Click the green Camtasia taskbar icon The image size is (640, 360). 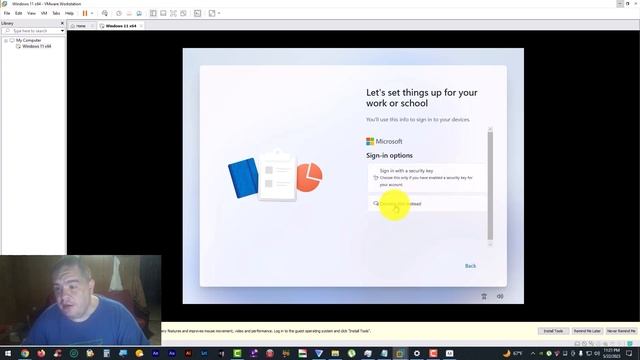pyautogui.click(x=237, y=353)
